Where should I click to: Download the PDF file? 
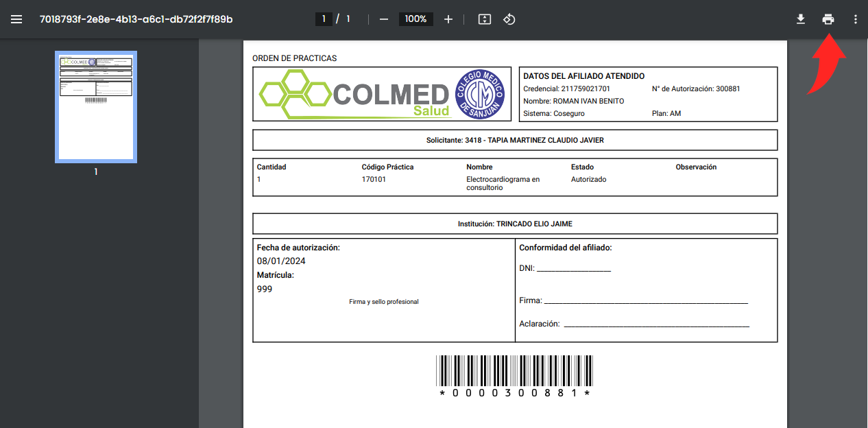coord(800,19)
